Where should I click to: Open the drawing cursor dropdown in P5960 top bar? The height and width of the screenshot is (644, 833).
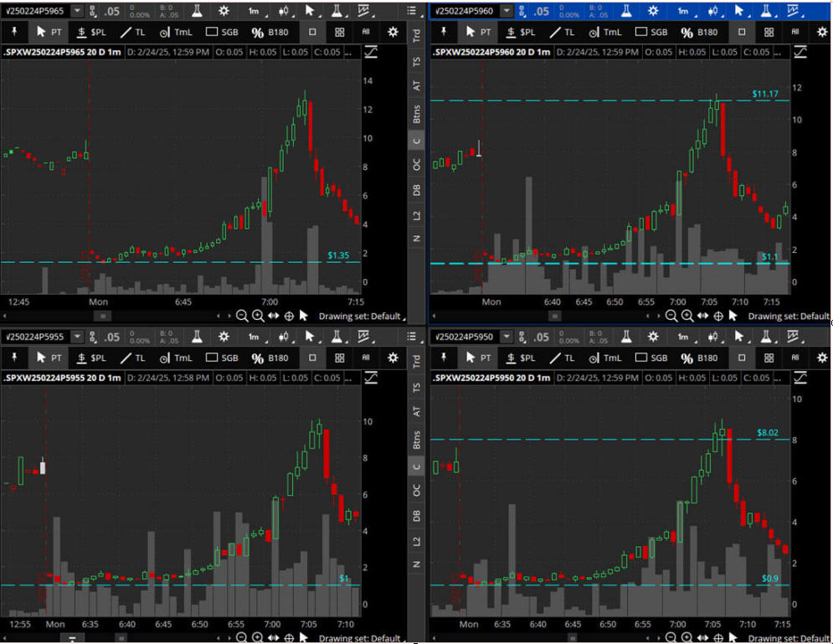[x=741, y=11]
